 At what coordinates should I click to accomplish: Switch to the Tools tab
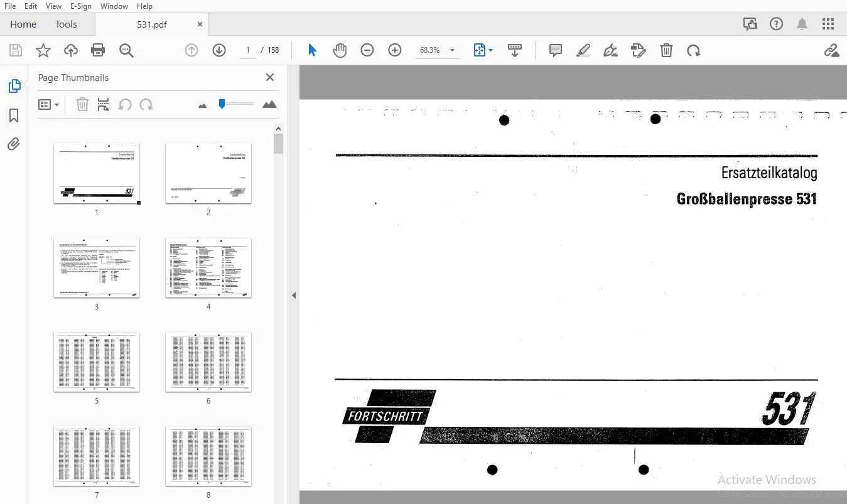tap(66, 24)
